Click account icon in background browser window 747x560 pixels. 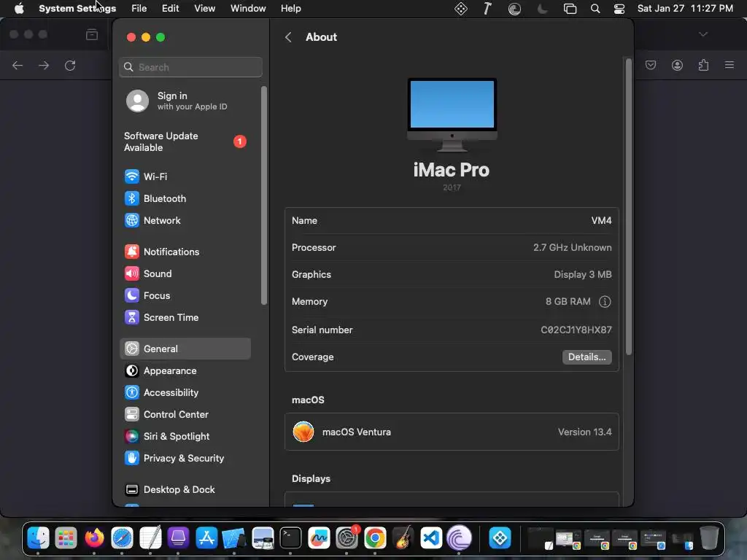tap(677, 65)
